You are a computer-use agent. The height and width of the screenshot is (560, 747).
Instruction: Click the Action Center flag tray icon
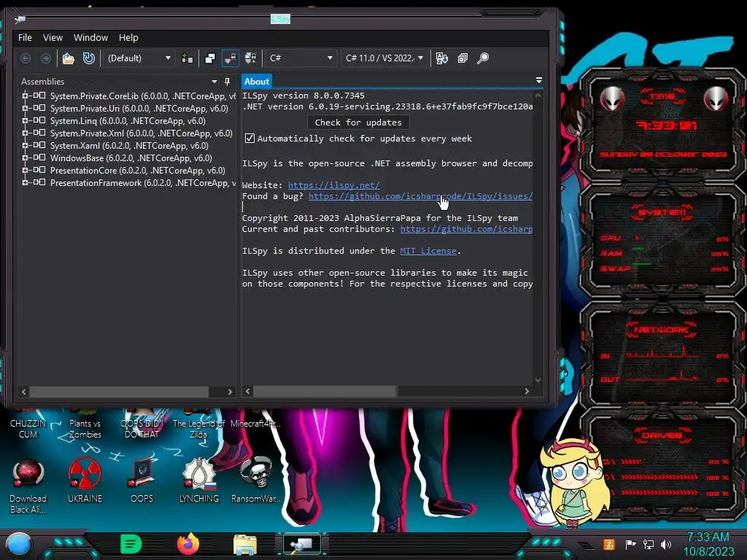631,544
